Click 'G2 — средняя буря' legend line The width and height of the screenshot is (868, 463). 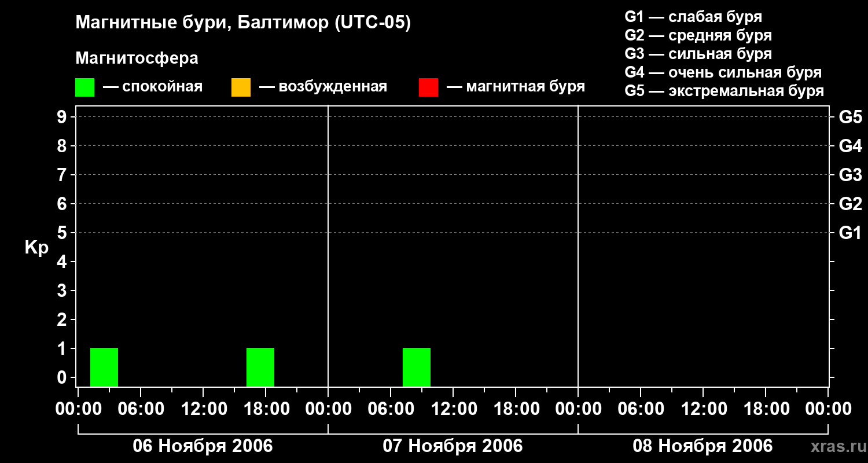tap(698, 35)
